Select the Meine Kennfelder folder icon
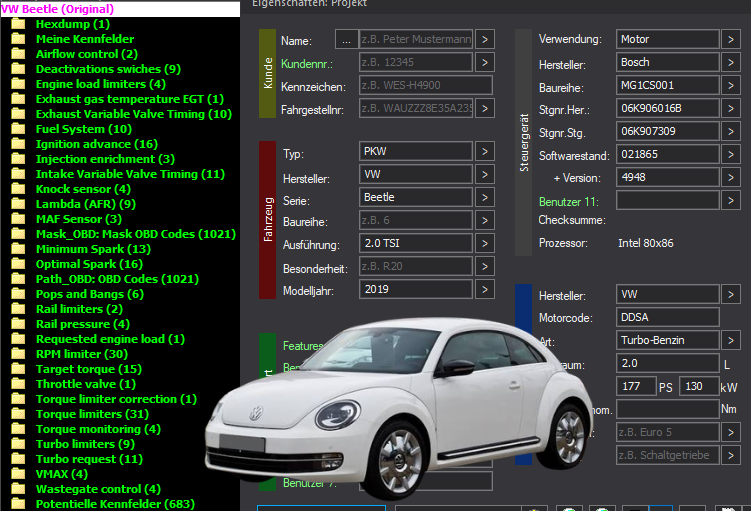 pyautogui.click(x=18, y=39)
